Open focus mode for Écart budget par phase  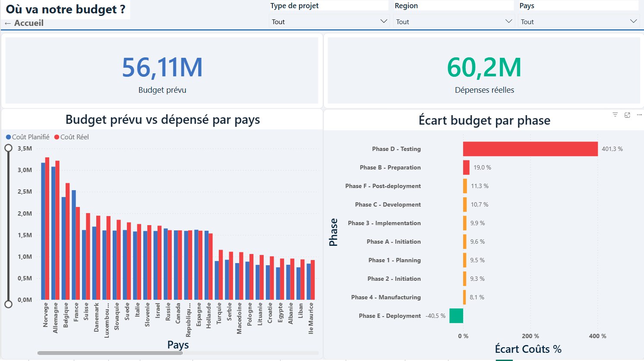tap(627, 115)
